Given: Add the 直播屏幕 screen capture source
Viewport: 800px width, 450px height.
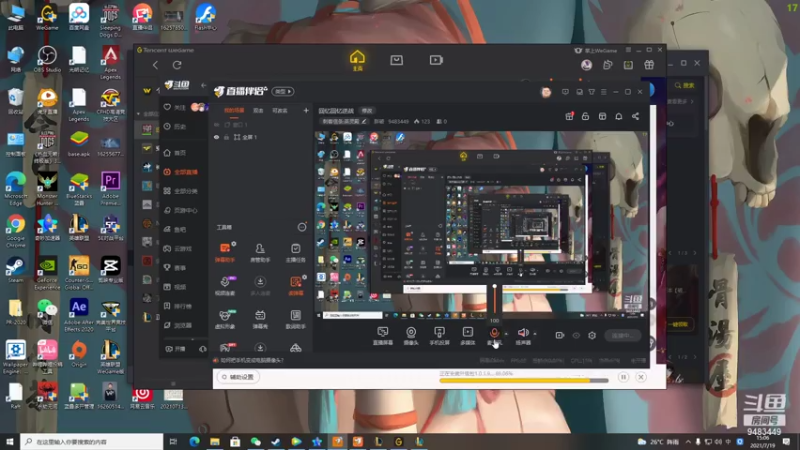Looking at the screenshot, I should [x=383, y=336].
